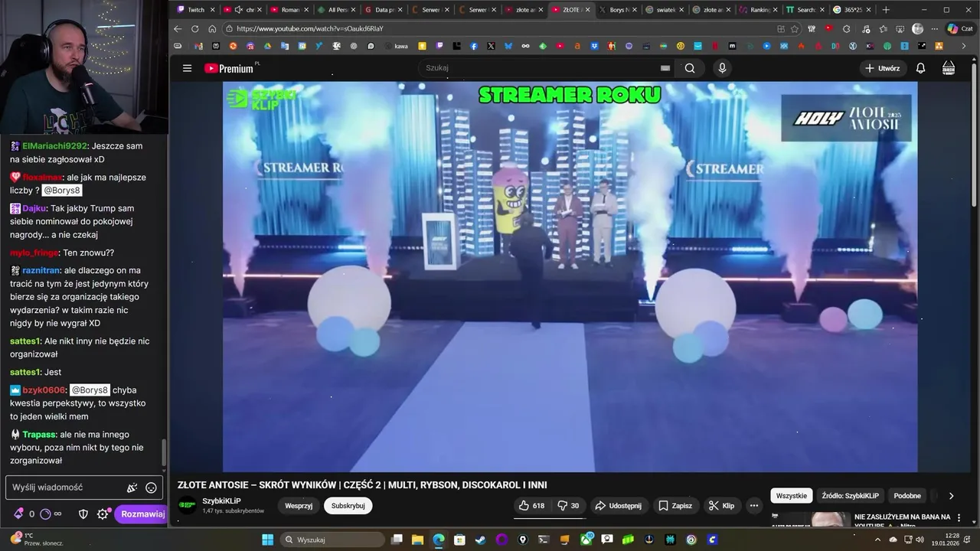The width and height of the screenshot is (980, 551).
Task: Switch to the Borys browser tab
Action: tap(618, 10)
